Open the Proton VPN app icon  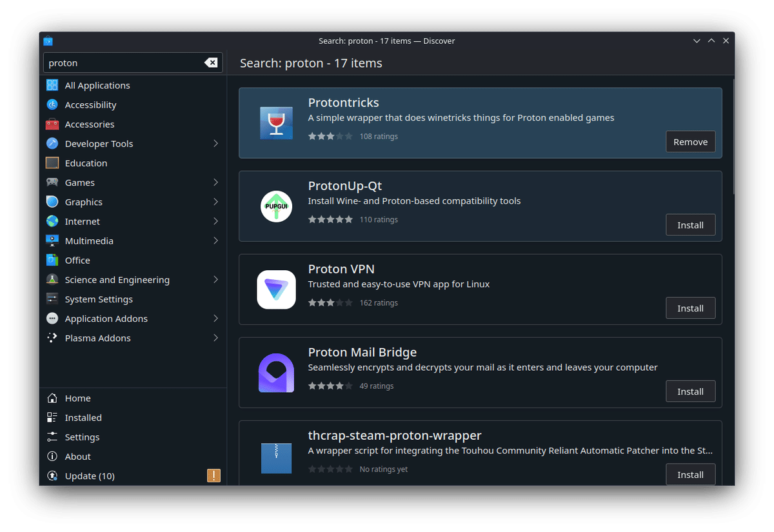(x=276, y=290)
